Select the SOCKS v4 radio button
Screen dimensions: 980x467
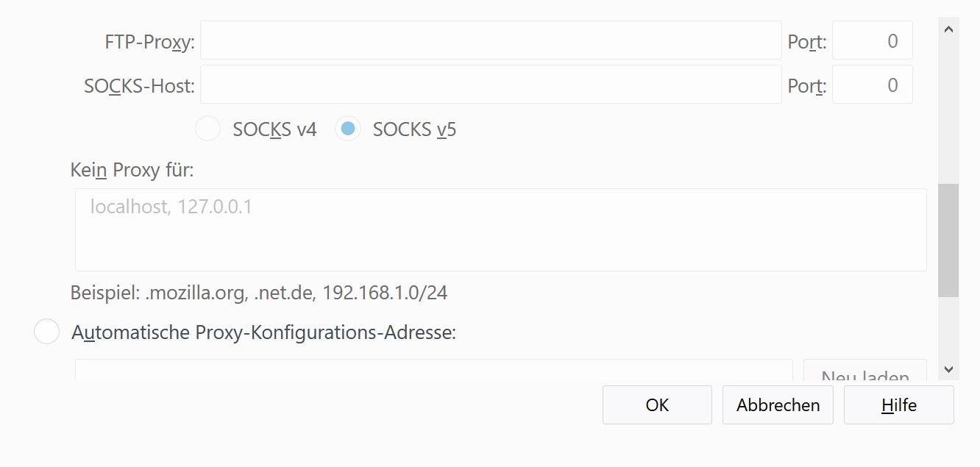(207, 129)
